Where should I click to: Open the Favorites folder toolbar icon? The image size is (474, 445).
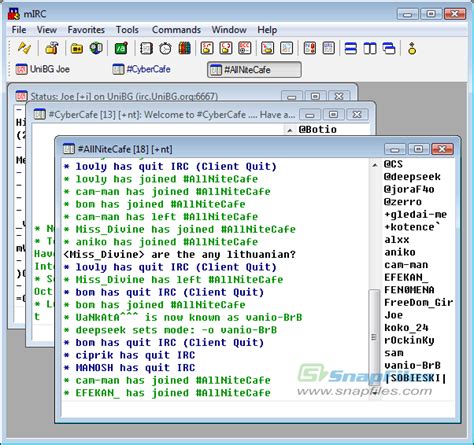(x=77, y=49)
